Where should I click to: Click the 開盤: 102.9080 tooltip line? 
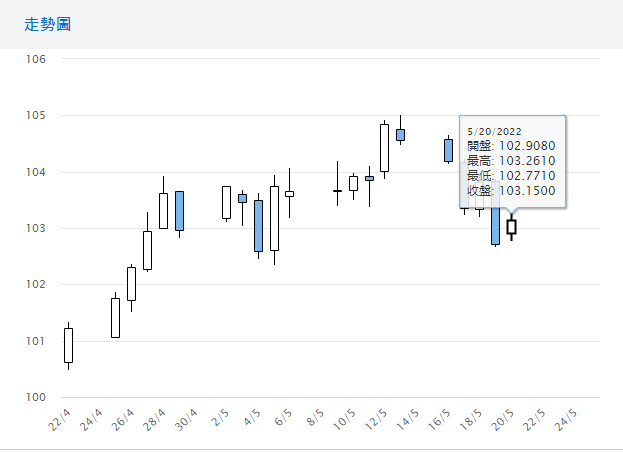pos(510,146)
